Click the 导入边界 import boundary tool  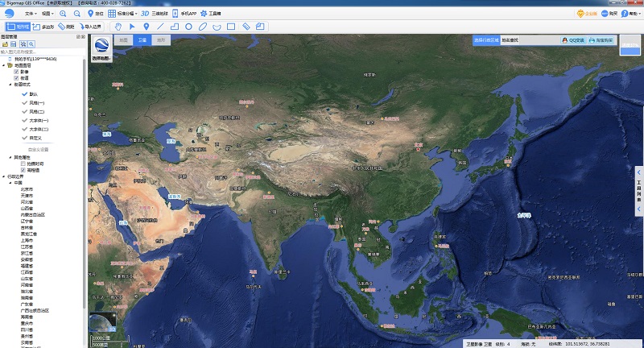(x=90, y=27)
